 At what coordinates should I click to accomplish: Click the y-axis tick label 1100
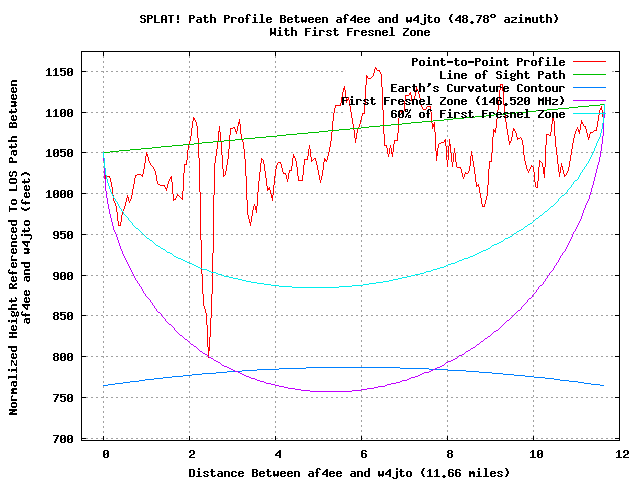[x=59, y=113]
